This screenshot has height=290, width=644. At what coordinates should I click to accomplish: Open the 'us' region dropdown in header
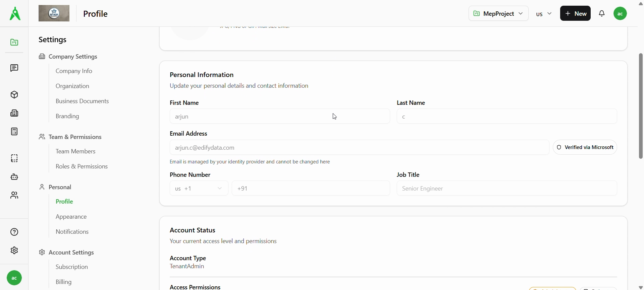tap(544, 14)
